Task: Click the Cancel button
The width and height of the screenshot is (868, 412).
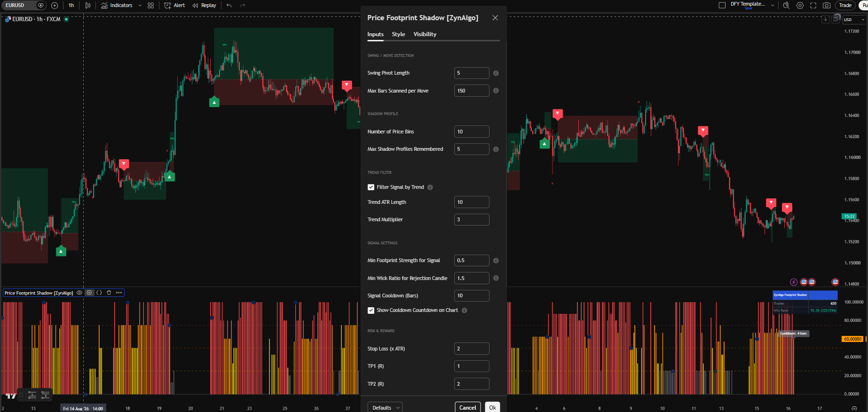Action: coord(467,407)
